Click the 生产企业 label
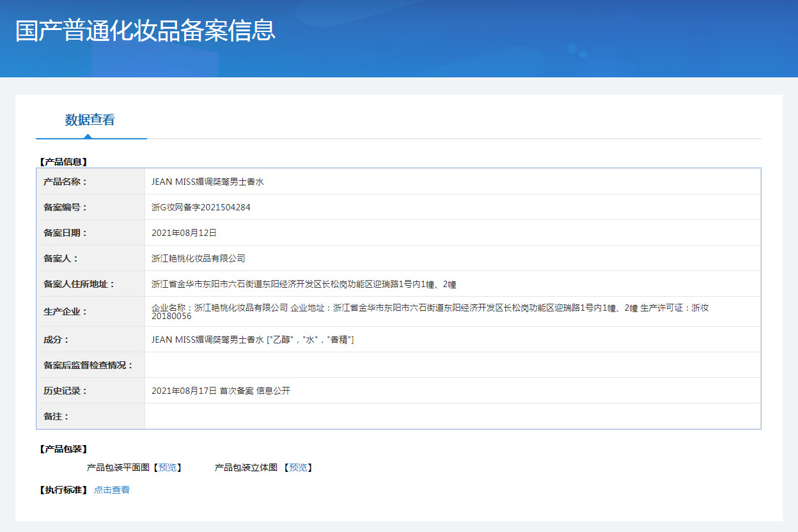 click(65, 312)
